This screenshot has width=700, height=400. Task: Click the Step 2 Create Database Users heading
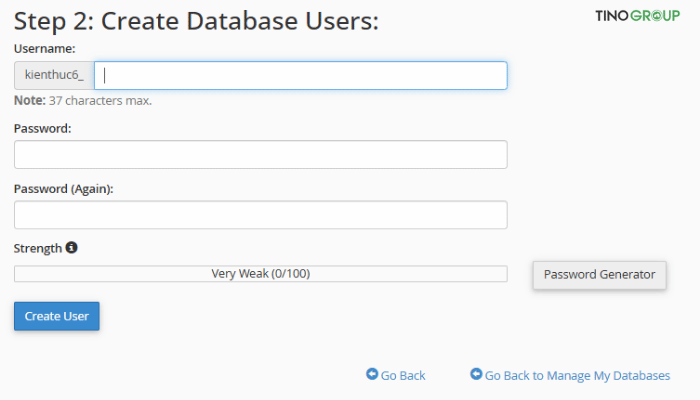pos(196,20)
